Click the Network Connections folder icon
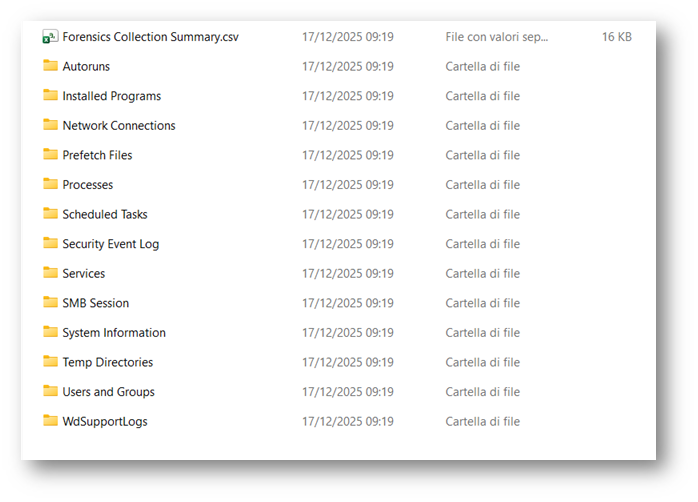698x502 pixels. [x=50, y=125]
